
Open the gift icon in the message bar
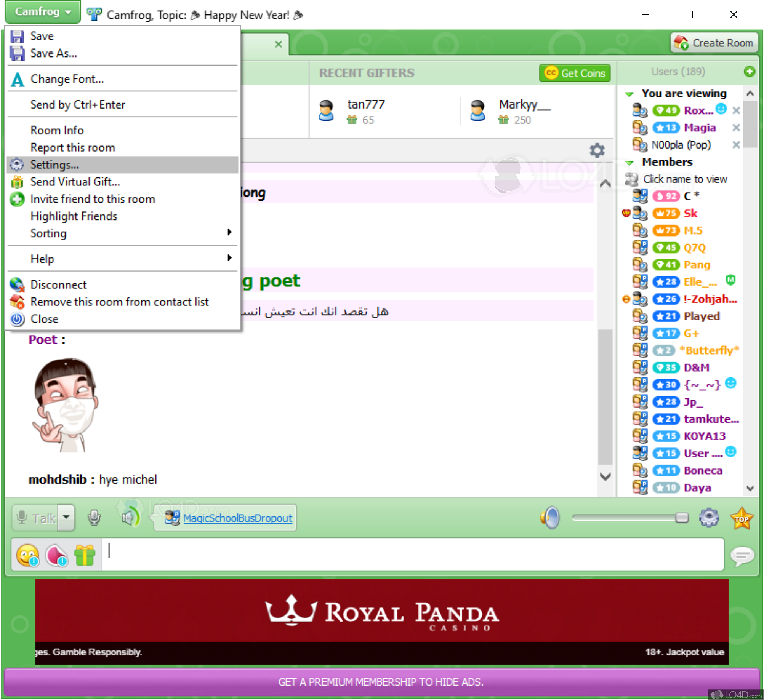click(85, 555)
